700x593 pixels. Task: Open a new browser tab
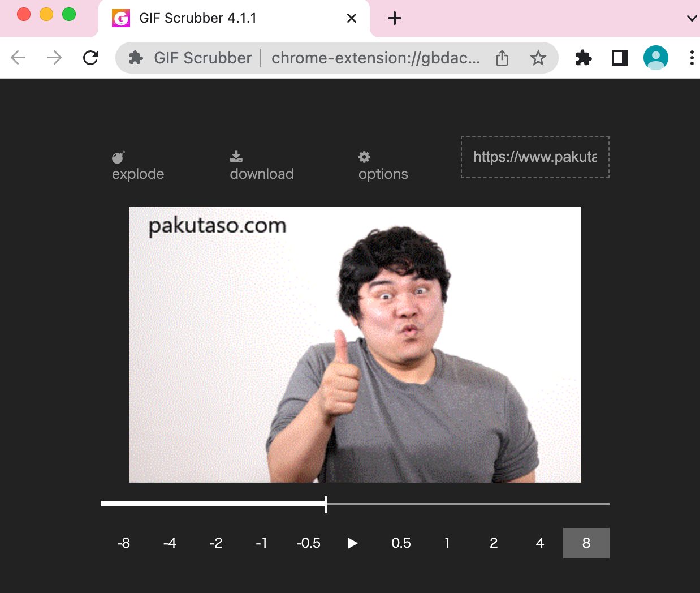(394, 18)
